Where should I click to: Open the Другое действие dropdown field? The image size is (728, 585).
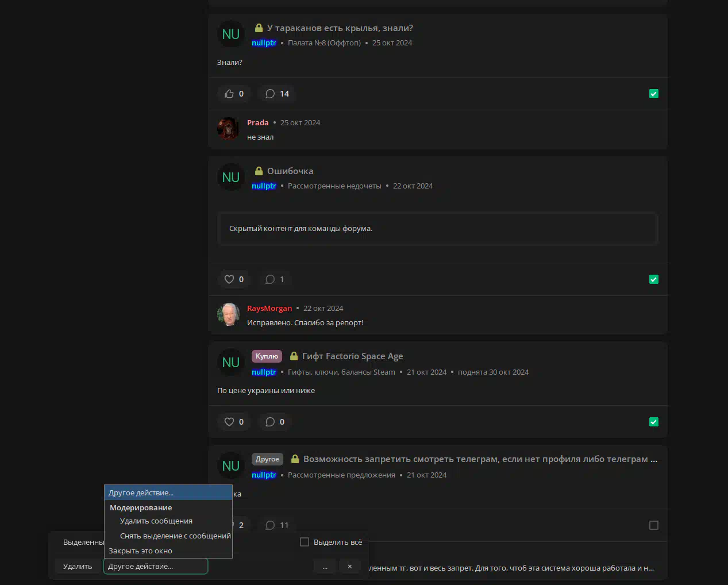155,566
